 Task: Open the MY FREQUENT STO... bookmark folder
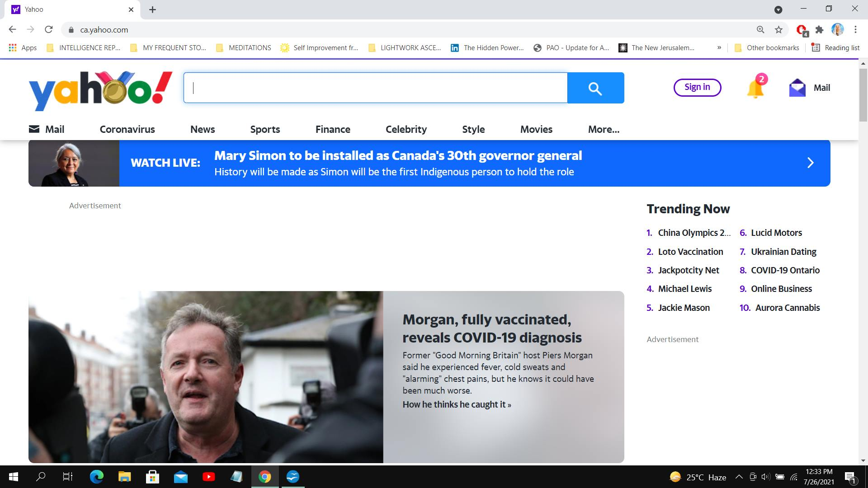tap(168, 47)
